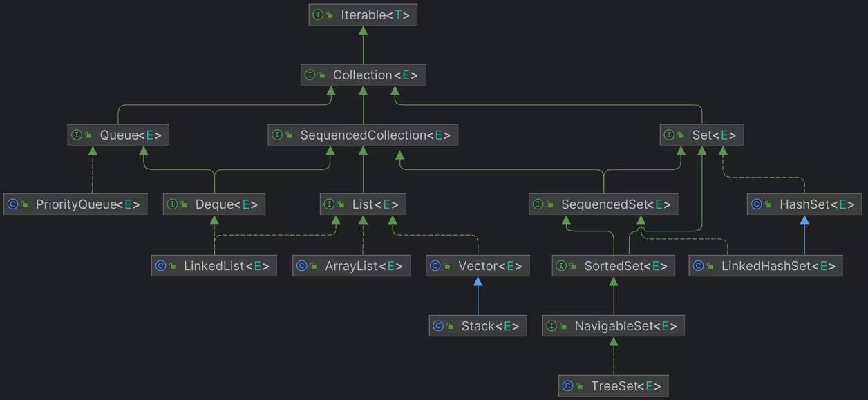868x400 pixels.
Task: Click the lock visibility icon on Vector<E>
Action: (x=449, y=267)
